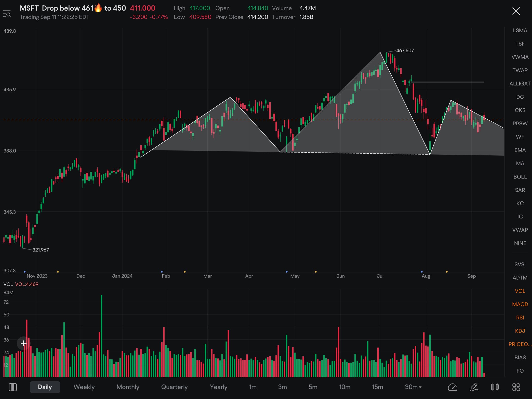Enable the ADTM sub-indicator

tap(520, 278)
